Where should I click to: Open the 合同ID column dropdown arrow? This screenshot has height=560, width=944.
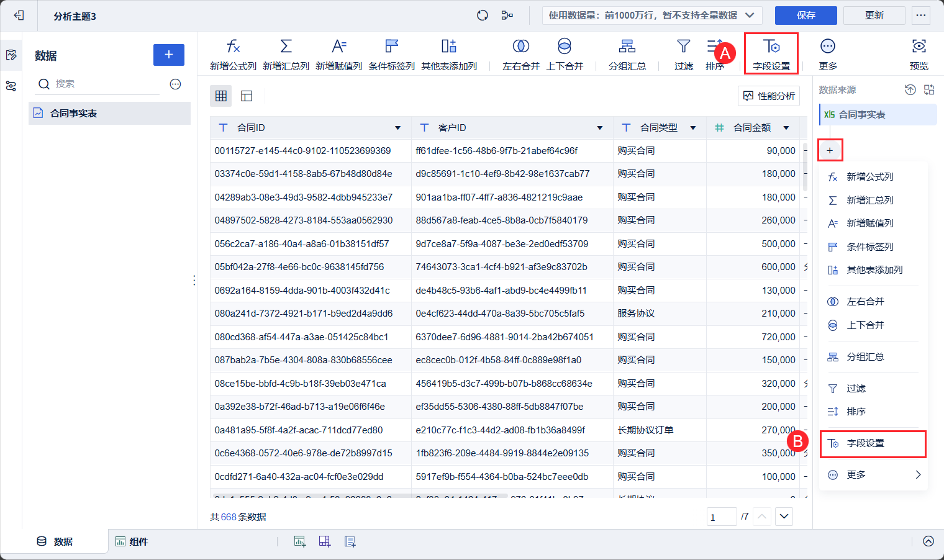pyautogui.click(x=397, y=128)
